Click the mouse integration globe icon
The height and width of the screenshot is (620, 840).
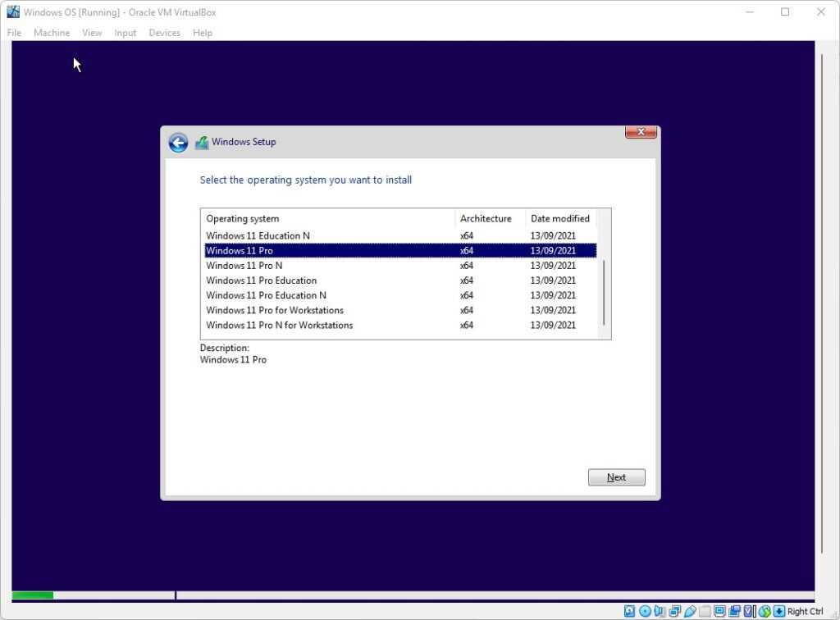coord(765,611)
